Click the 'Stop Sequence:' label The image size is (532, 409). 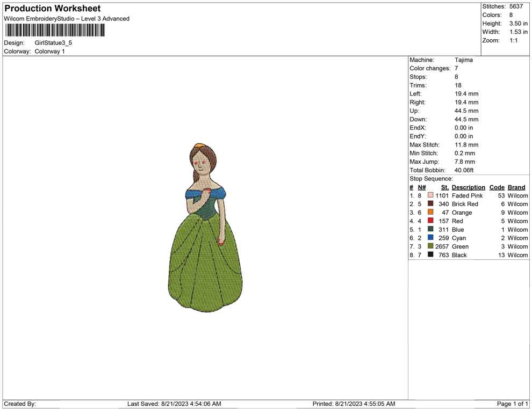pyautogui.click(x=431, y=179)
